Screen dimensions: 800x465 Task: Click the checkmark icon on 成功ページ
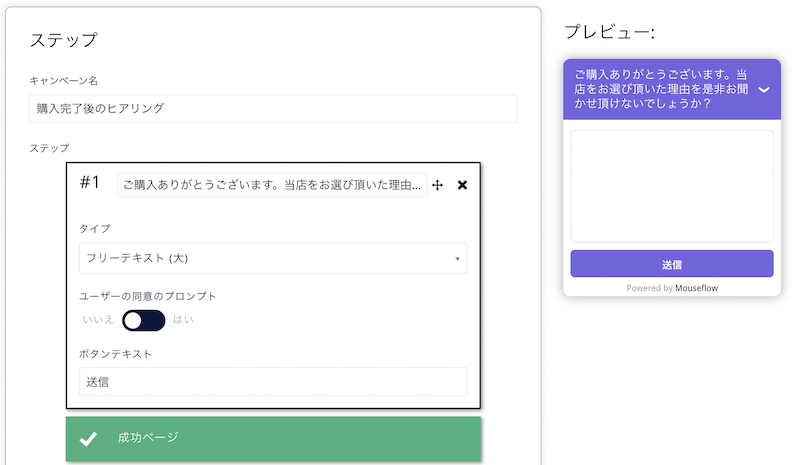(88, 438)
